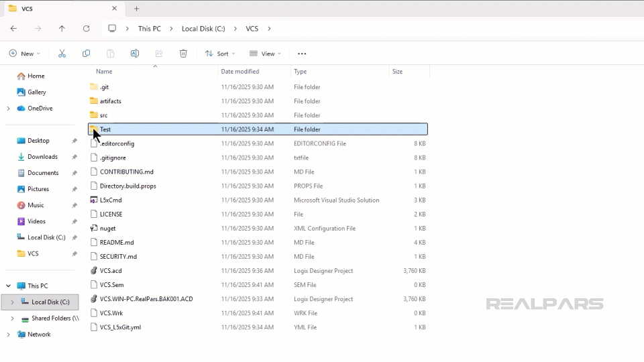Sort by the Date modified column header
644x362 pixels.
coord(240,72)
